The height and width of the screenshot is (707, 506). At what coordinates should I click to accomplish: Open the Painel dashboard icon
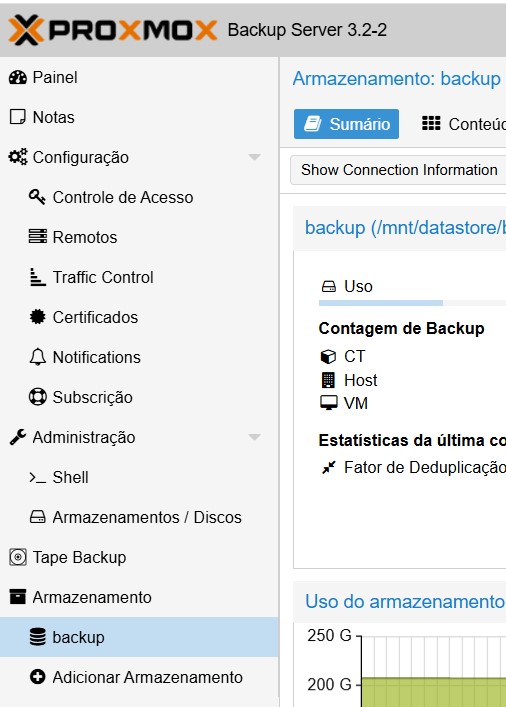coord(18,78)
